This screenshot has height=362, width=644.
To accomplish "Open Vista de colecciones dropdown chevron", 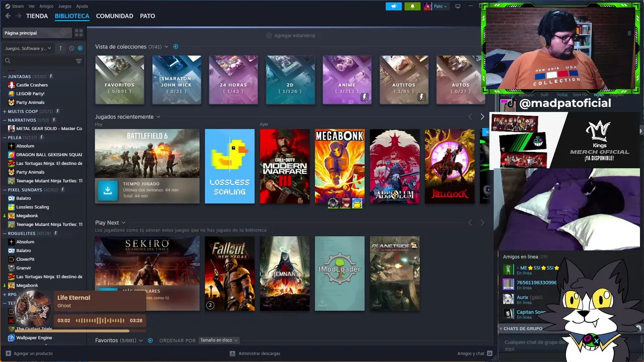I will (x=167, y=47).
